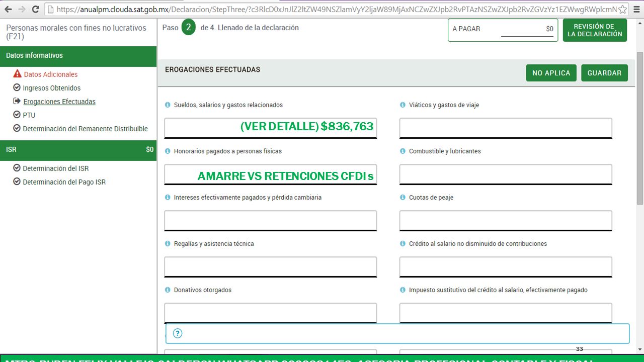Focus the Viáticos y gastos de viaje field

tap(506, 128)
